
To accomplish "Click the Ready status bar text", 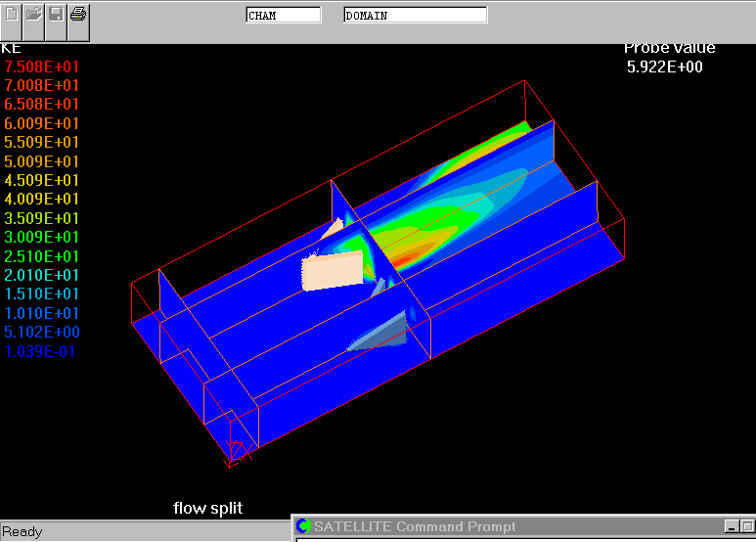I will coord(22,532).
